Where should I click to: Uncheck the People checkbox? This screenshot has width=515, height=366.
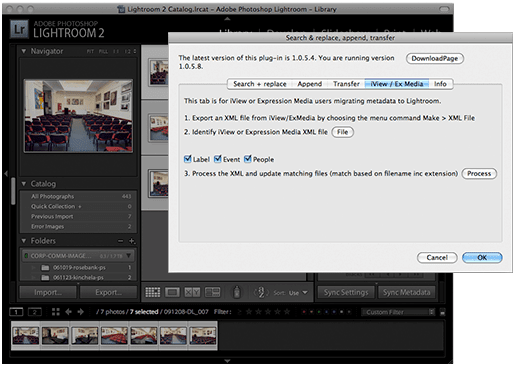tap(247, 159)
